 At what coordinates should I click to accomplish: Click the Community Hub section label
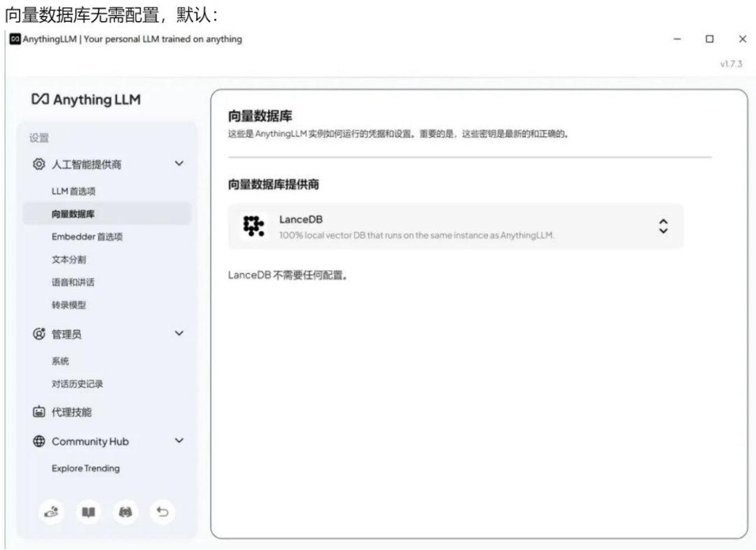90,442
